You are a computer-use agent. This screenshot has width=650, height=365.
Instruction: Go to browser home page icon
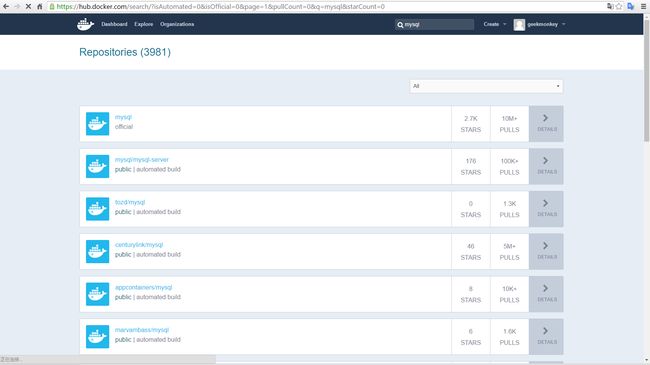click(40, 7)
